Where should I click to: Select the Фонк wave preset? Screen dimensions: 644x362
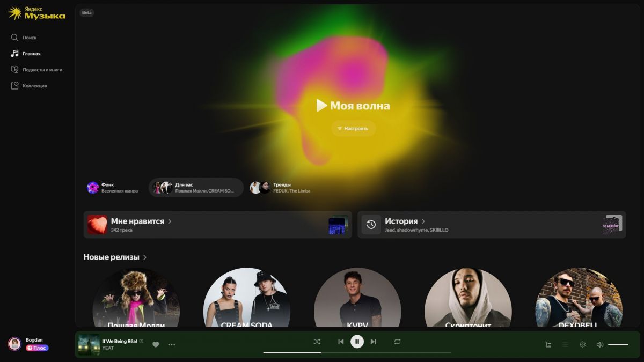[x=113, y=188]
